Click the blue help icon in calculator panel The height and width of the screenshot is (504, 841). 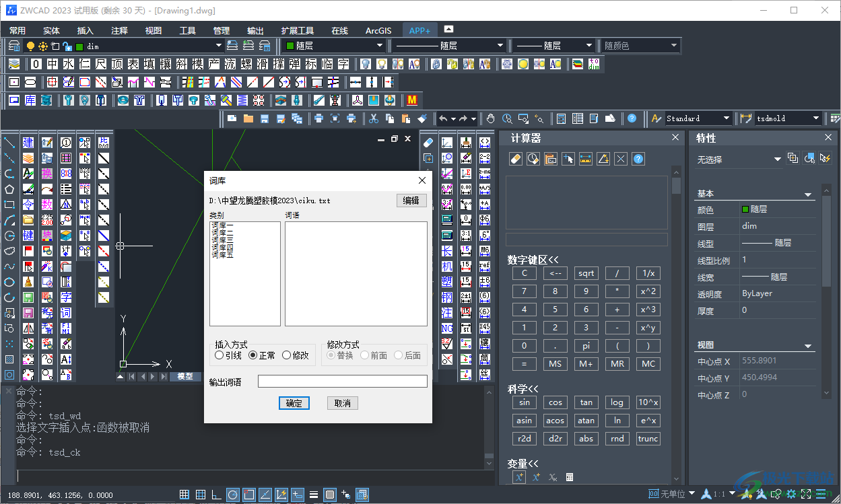[x=638, y=159]
